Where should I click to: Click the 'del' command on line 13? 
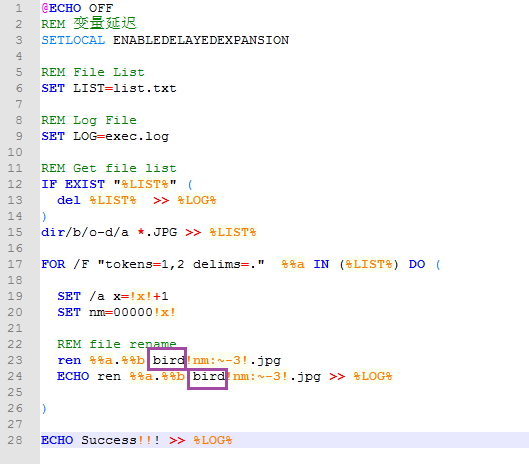[x=69, y=200]
